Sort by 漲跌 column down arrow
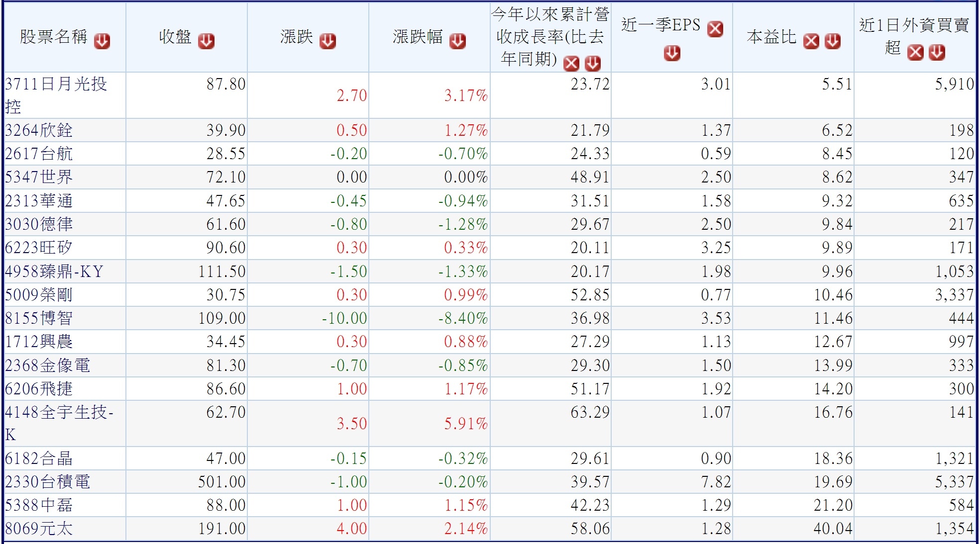980x544 pixels. click(x=327, y=41)
